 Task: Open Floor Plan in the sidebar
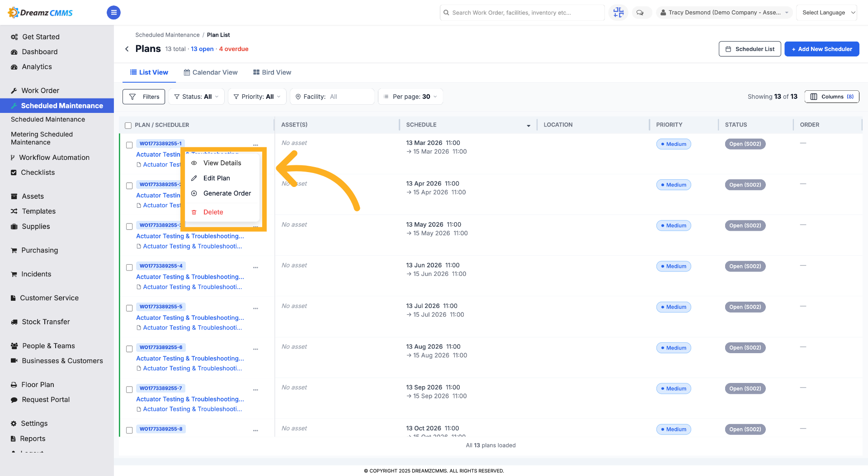coord(38,384)
